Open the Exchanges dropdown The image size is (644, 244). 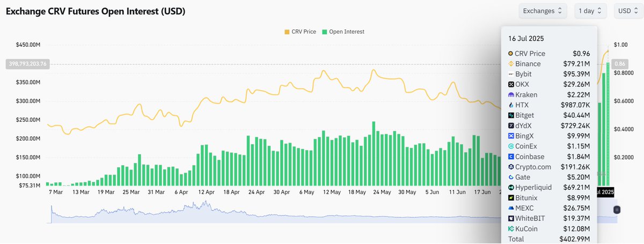point(543,10)
